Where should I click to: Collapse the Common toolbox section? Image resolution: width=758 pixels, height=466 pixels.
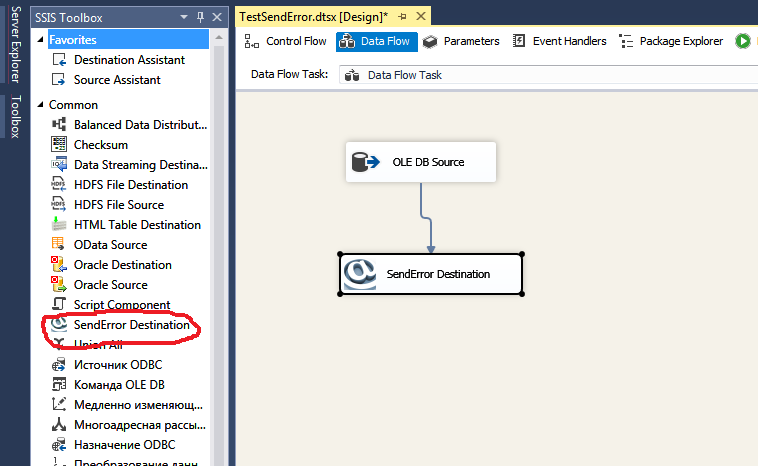(x=40, y=104)
